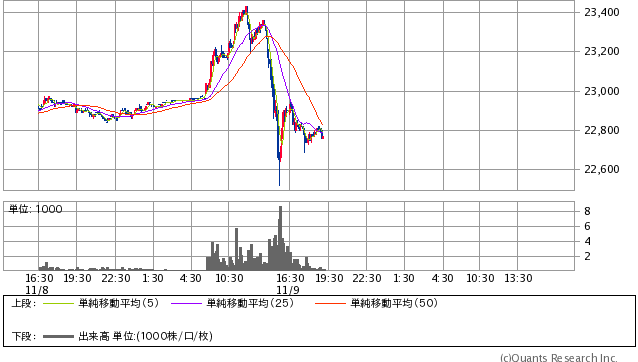Click the 13:30 time axis label
This screenshot has height=362, width=638.
pos(518,279)
